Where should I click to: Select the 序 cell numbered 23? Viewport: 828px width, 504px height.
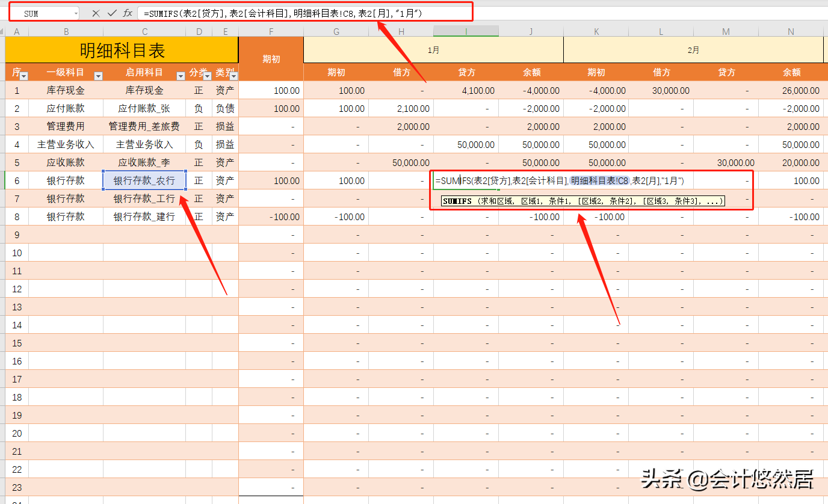click(17, 487)
